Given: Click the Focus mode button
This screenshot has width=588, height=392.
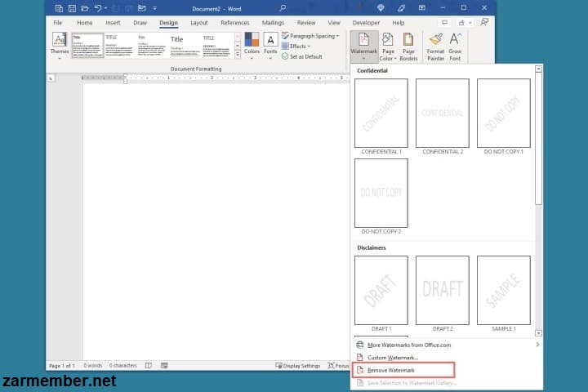Looking at the screenshot, I should (338, 365).
